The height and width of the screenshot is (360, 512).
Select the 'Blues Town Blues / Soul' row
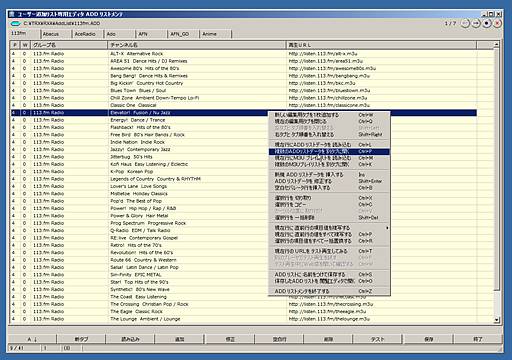[x=243, y=90]
